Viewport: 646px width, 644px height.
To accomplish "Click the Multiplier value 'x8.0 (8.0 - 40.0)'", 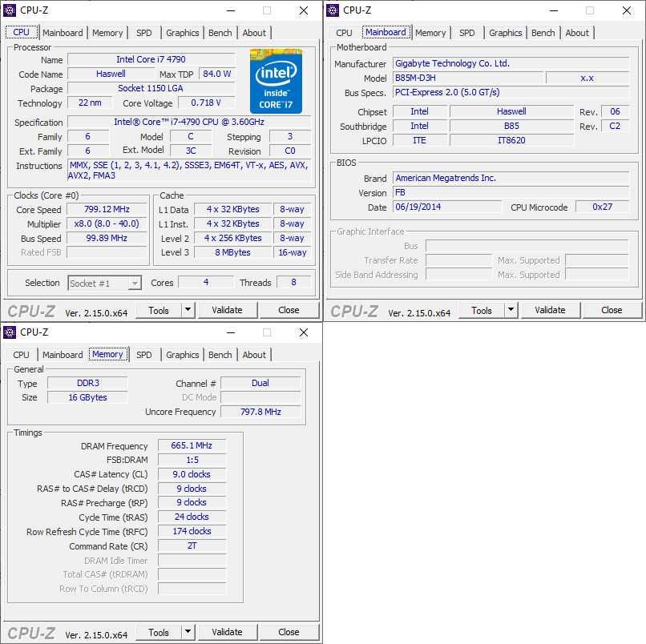I will 107,223.
